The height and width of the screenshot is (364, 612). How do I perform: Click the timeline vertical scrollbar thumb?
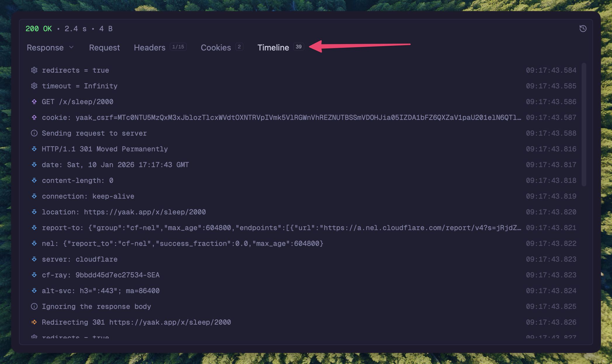pyautogui.click(x=584, y=124)
